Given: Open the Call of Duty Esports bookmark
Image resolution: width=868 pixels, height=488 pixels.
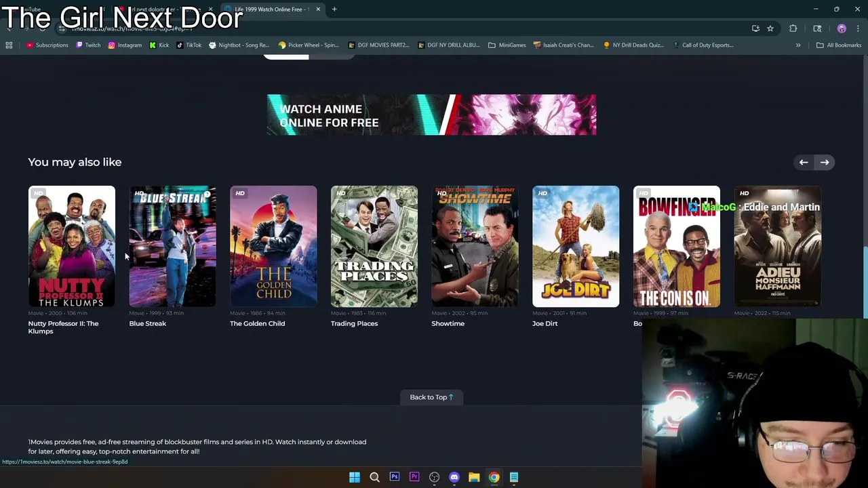Looking at the screenshot, I should tap(703, 45).
